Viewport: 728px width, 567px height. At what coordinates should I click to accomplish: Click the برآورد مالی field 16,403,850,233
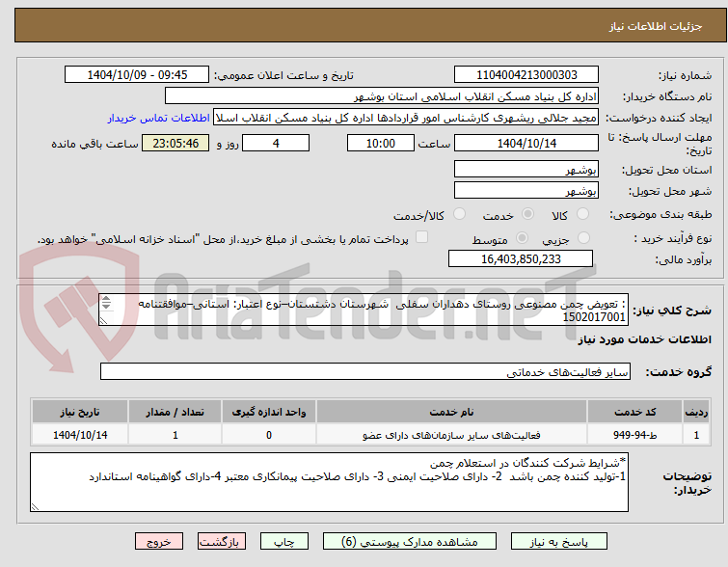[521, 258]
